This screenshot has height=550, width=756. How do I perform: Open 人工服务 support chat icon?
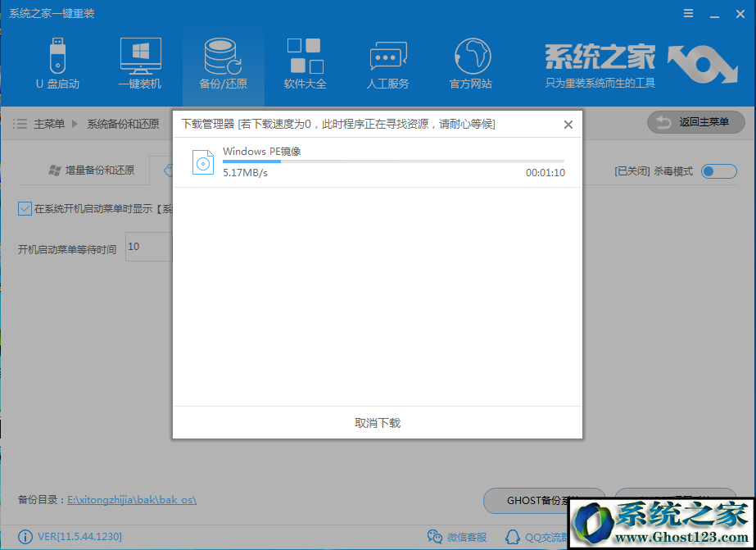point(388,64)
